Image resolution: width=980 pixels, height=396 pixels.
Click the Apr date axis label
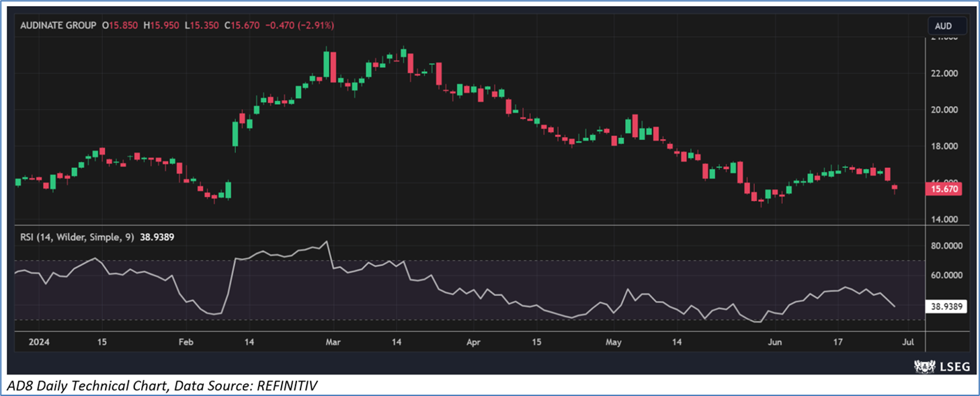click(474, 342)
